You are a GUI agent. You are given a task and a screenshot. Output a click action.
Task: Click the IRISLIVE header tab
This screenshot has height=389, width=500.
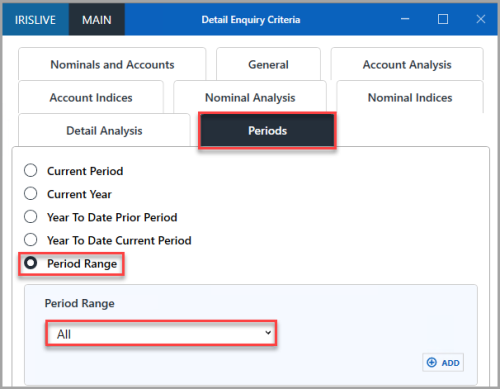[35, 19]
